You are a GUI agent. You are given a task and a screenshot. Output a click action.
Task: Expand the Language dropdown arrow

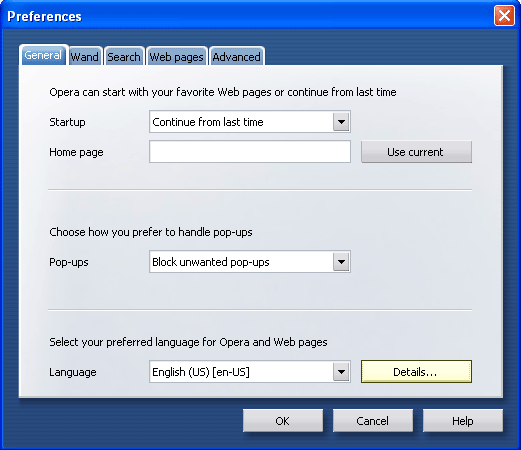(x=341, y=372)
